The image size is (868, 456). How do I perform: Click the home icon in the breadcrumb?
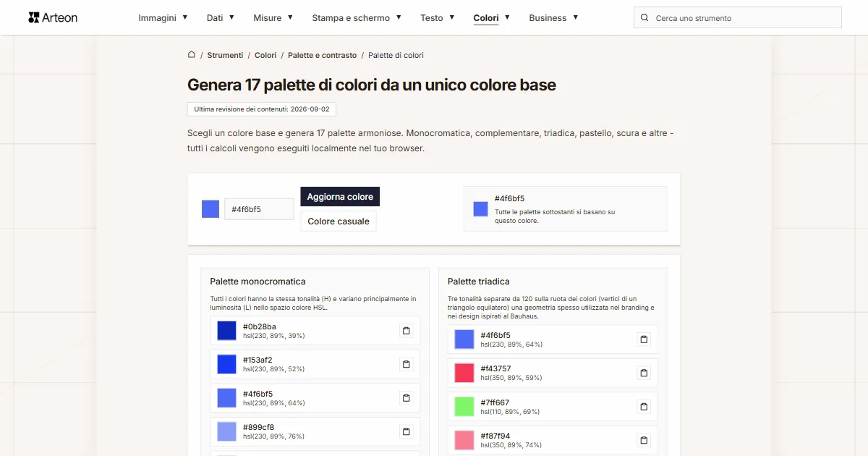coord(192,54)
